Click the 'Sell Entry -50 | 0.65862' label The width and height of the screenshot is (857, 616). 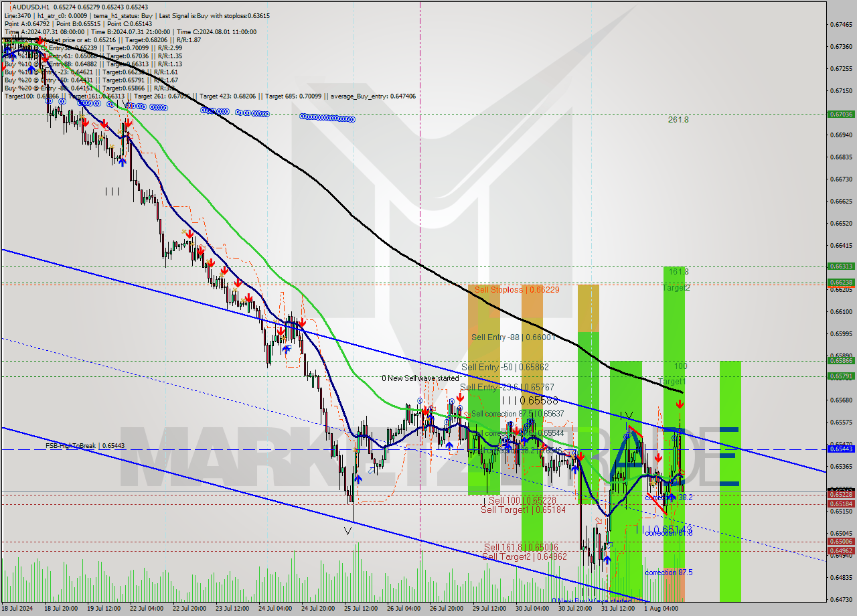click(505, 367)
